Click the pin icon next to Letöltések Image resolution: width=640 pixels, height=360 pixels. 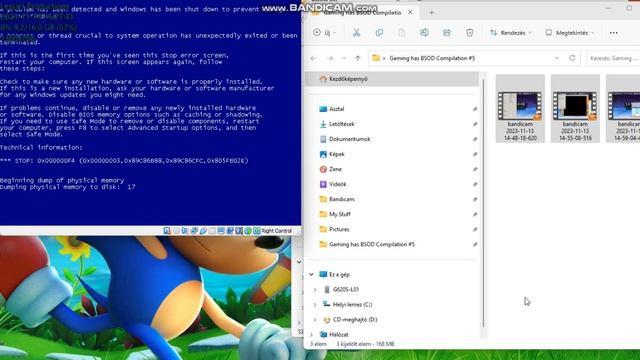(475, 124)
